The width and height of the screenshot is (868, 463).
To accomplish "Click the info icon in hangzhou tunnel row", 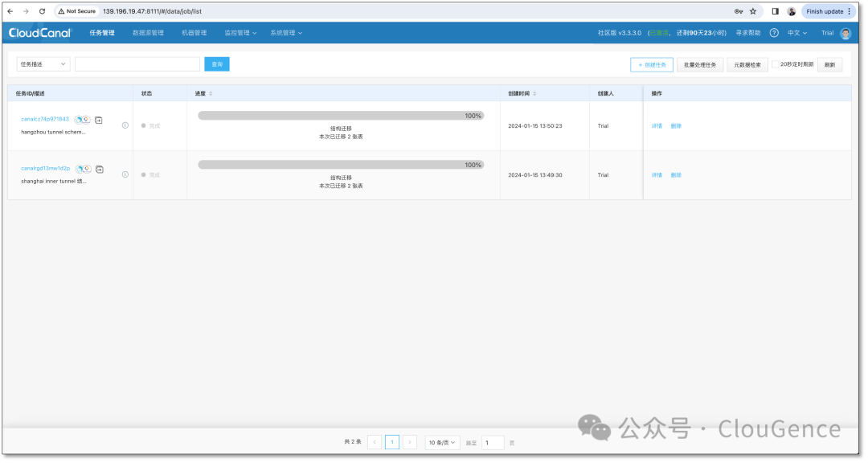I will 125,125.
